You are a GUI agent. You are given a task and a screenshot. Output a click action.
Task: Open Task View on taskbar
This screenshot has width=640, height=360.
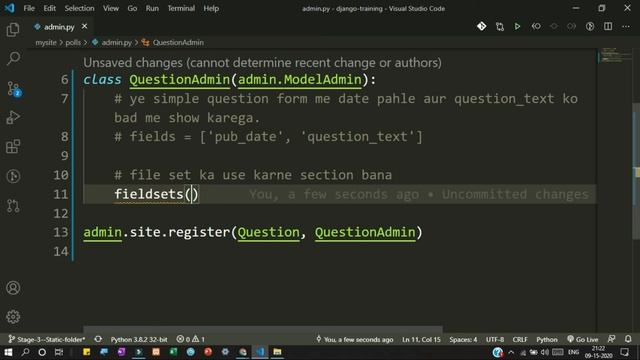[x=59, y=352]
